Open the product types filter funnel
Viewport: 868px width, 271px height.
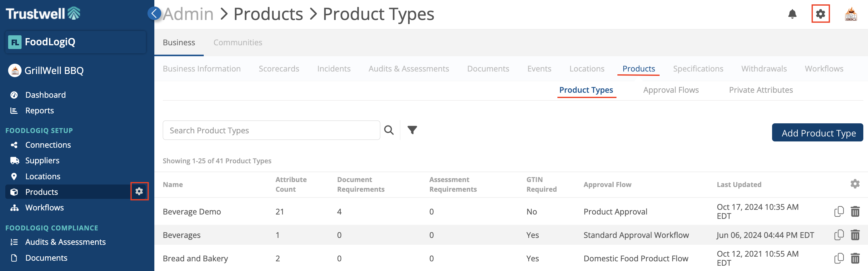click(x=412, y=130)
